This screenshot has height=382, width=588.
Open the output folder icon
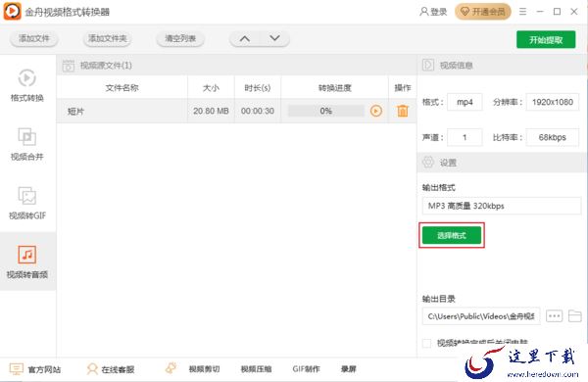point(575,315)
